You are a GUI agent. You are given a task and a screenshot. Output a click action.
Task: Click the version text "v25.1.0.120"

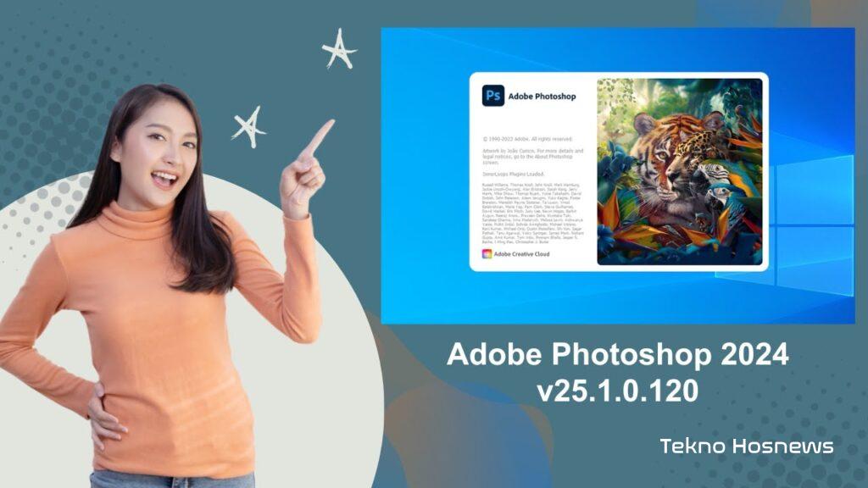click(x=618, y=391)
